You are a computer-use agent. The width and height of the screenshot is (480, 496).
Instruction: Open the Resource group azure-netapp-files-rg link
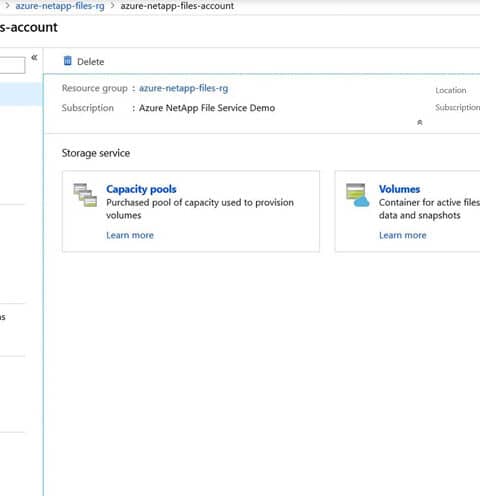click(184, 88)
